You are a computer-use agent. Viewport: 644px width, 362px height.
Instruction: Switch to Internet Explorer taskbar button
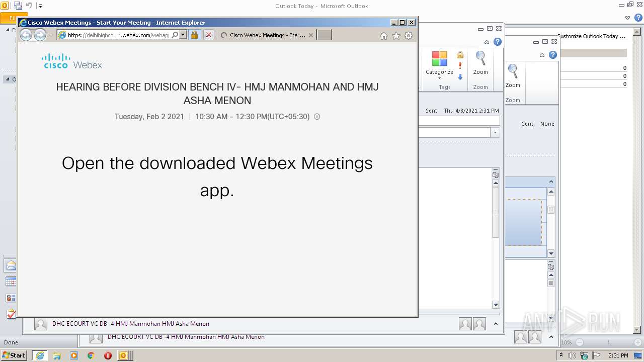tap(40, 355)
